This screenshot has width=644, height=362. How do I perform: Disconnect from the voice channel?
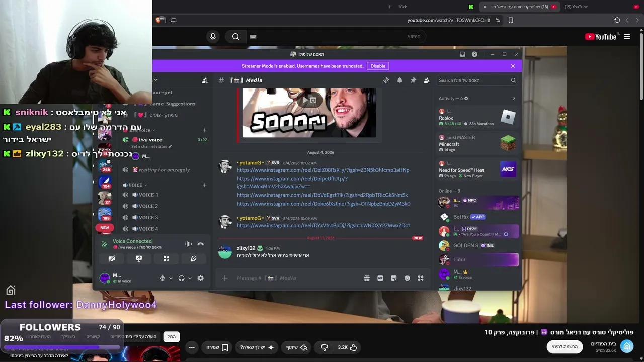coord(200,244)
